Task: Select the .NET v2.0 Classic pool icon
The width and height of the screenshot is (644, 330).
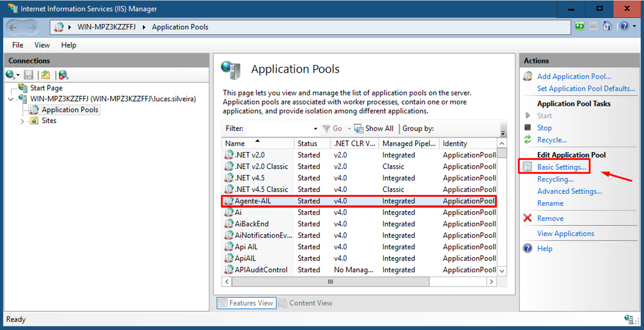Action: [229, 167]
